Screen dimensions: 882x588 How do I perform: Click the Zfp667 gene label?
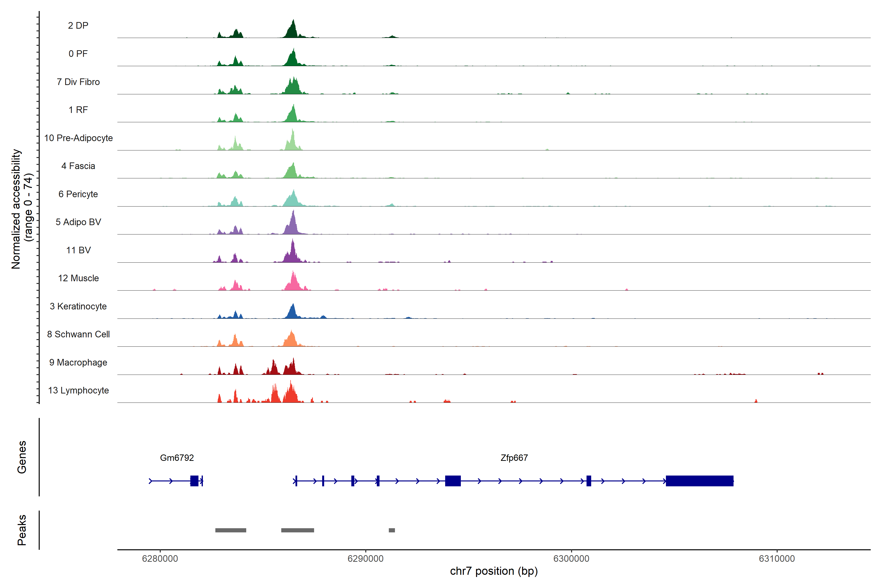point(514,458)
